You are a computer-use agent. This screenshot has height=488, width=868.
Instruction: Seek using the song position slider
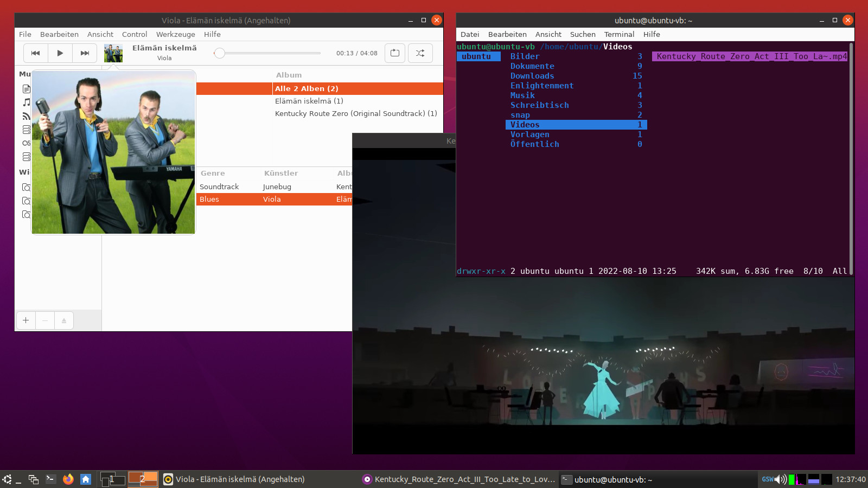tap(267, 53)
